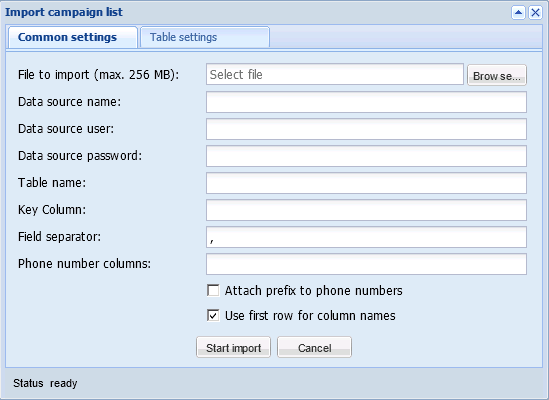Screen dimensions: 549x400
Task: Cancel the import dialog
Action: coord(314,347)
